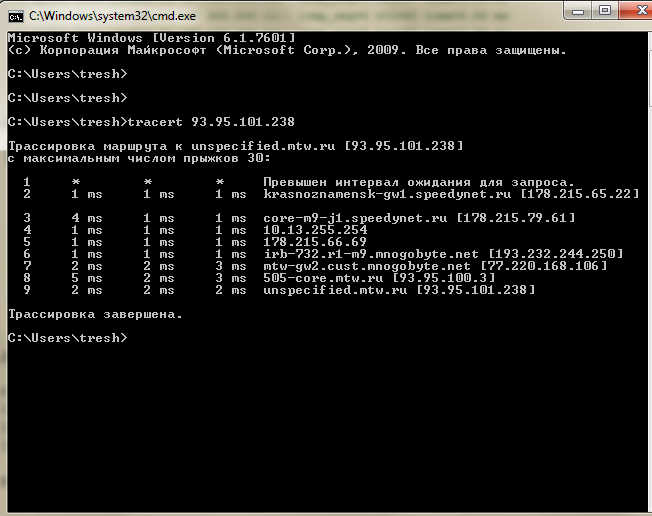Click the Microsoft Windows Version 6.1.7601 line
This screenshot has width=652, height=516.
point(150,37)
